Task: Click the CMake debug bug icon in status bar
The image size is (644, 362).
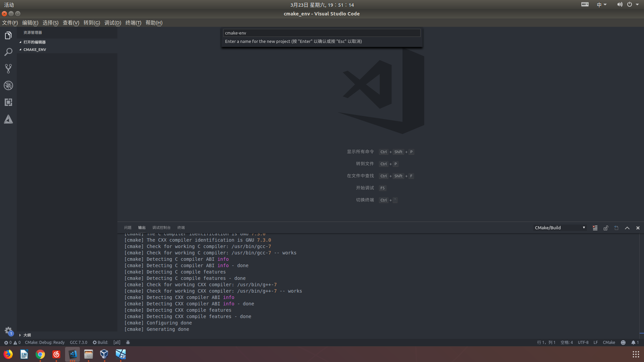Action: coord(128,342)
